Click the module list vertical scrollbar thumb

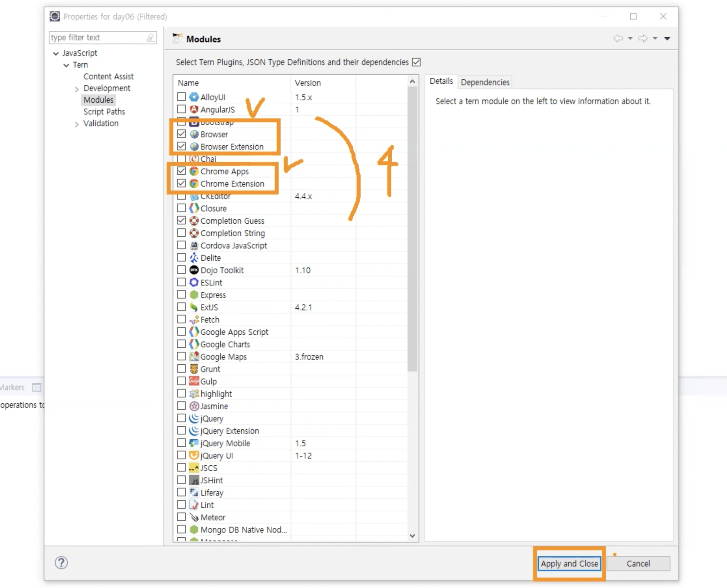[x=413, y=229]
